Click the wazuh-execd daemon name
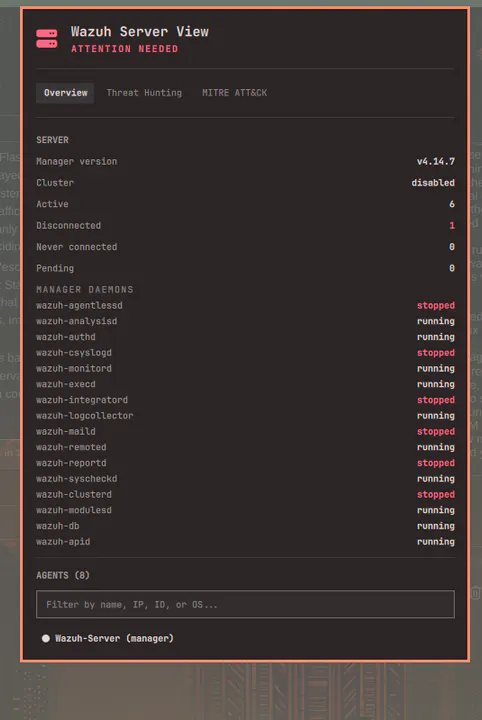Screen dimensions: 482x720 66,384
